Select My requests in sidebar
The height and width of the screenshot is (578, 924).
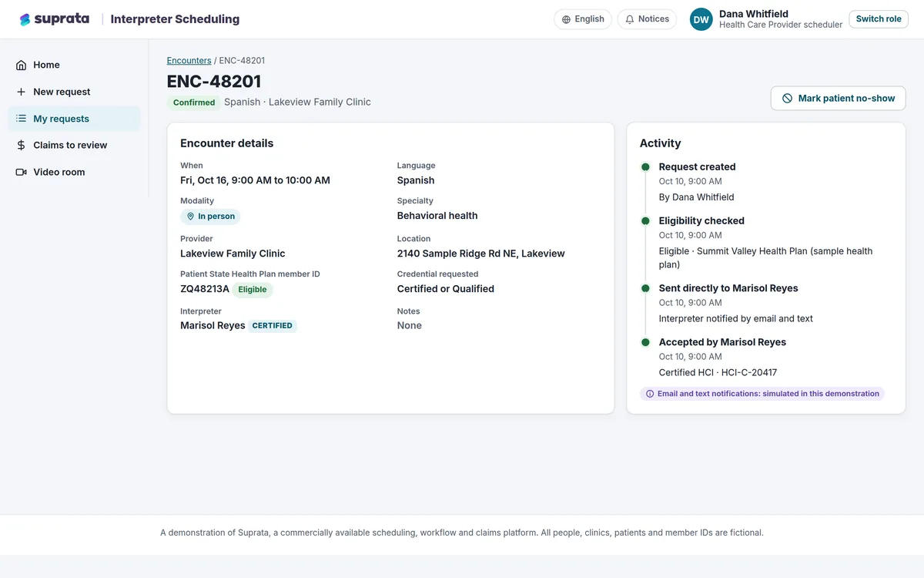tap(74, 119)
